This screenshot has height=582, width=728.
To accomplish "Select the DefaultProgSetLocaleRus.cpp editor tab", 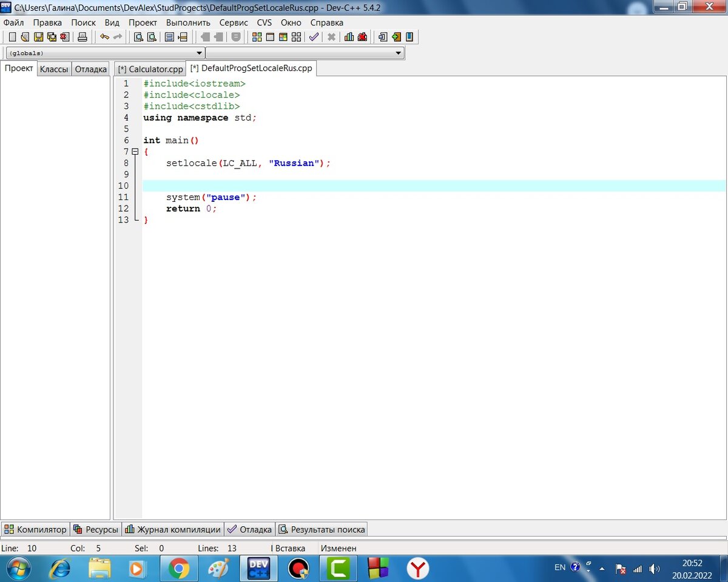I will (x=251, y=69).
